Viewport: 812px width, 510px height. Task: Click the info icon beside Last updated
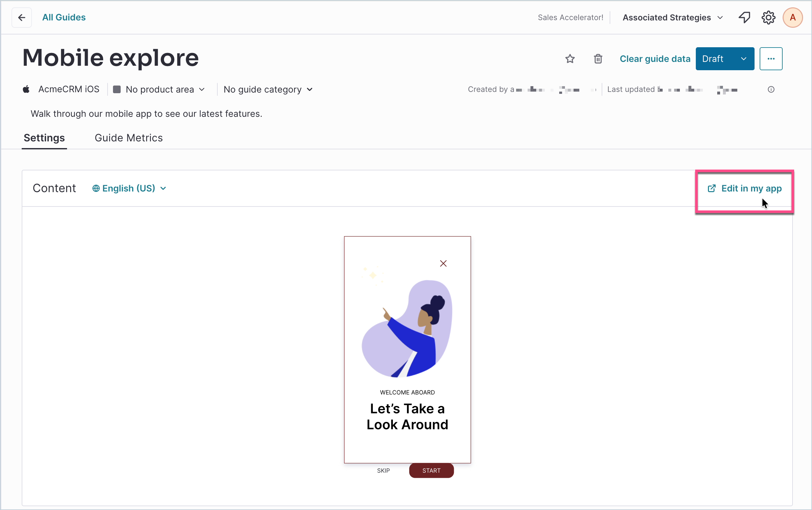tap(771, 89)
